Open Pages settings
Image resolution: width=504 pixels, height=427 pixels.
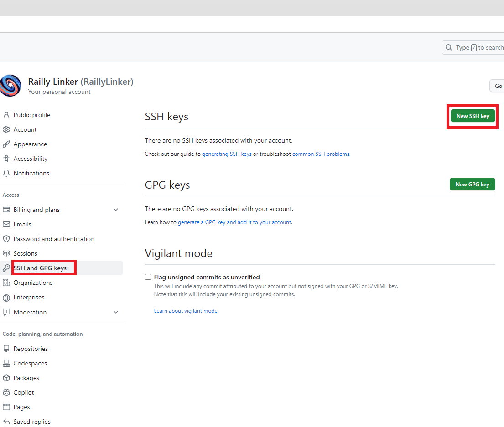tap(21, 407)
